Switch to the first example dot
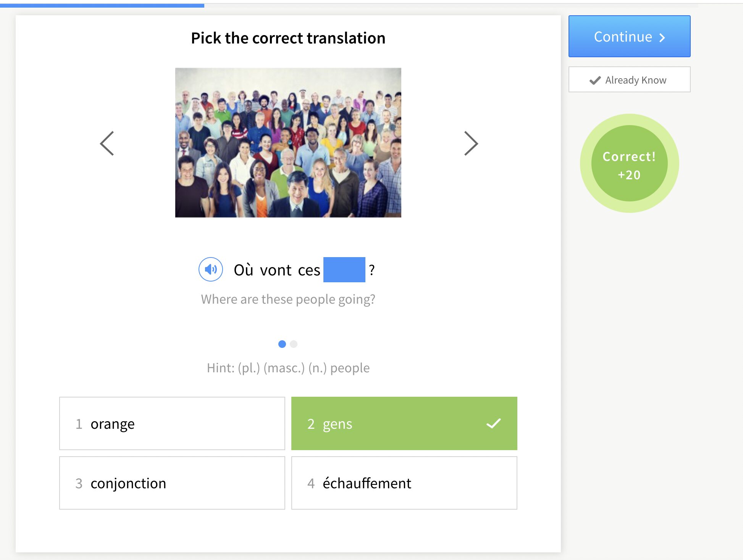This screenshot has height=560, width=743. 282,344
